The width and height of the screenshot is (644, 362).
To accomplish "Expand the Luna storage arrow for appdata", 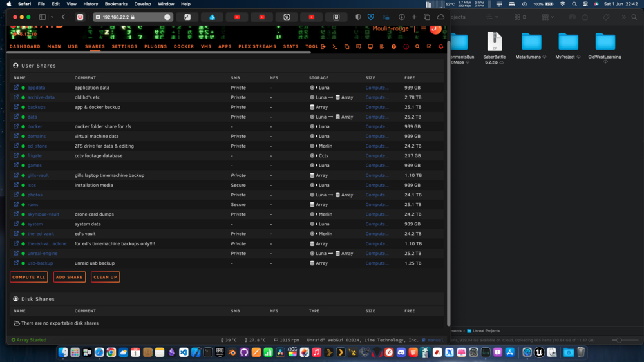I will 317,88.
